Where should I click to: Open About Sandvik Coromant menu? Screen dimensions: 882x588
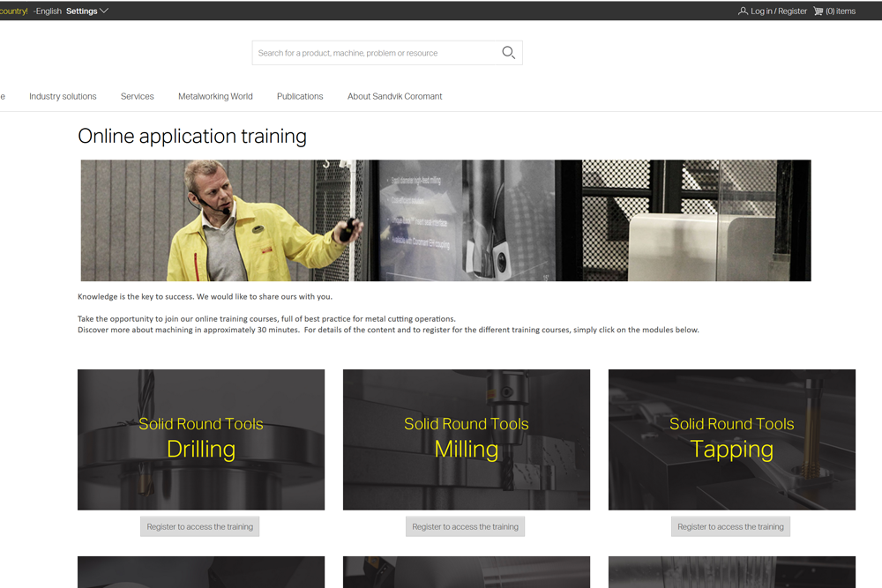pos(395,97)
